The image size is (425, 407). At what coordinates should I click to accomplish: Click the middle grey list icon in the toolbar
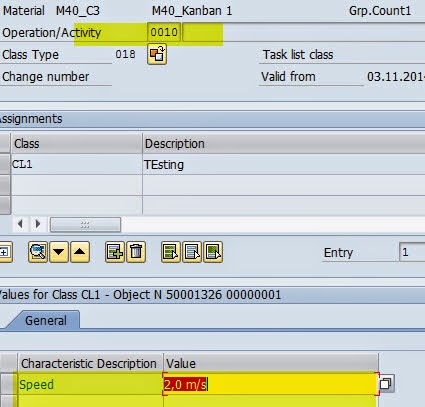coord(192,252)
